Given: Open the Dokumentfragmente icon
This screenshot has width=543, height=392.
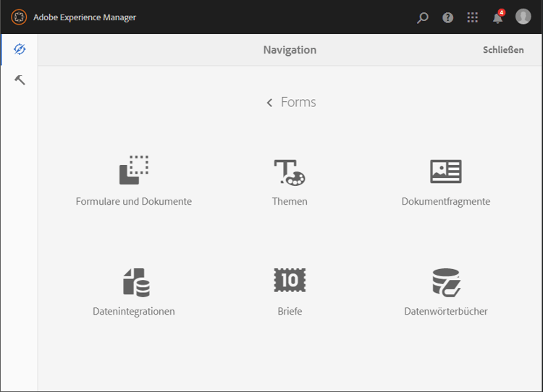Looking at the screenshot, I should click(x=446, y=171).
